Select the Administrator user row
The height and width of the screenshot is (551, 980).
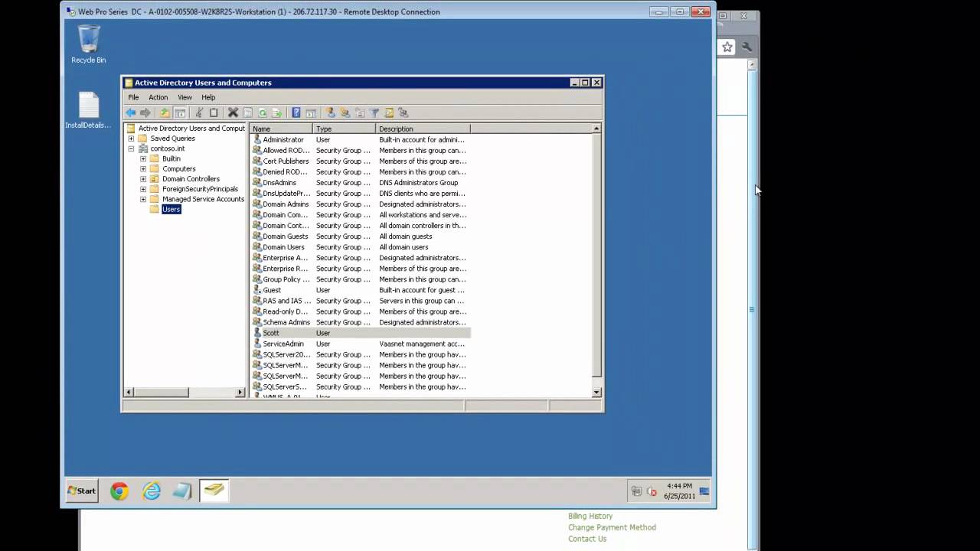click(361, 139)
